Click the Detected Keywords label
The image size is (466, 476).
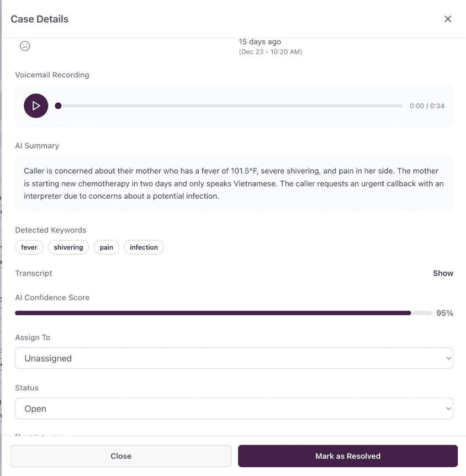click(x=51, y=230)
